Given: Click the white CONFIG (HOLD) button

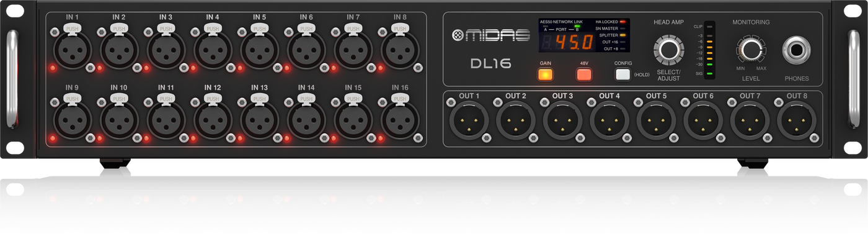Looking at the screenshot, I should [622, 75].
